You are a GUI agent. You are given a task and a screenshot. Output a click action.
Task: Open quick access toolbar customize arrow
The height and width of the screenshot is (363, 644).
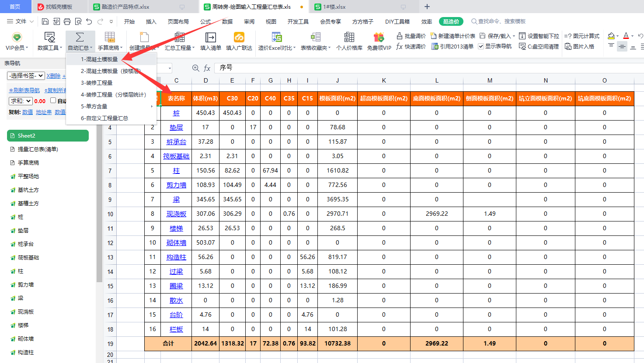point(111,21)
